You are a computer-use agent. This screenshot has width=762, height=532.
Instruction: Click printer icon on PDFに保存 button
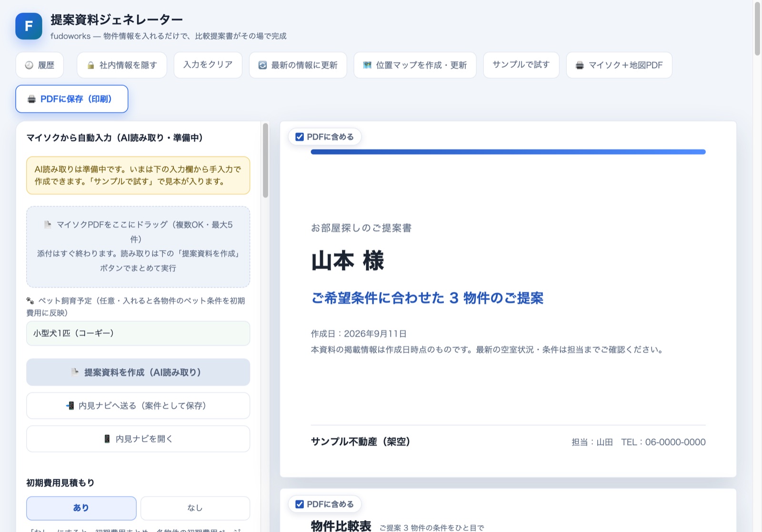tap(31, 99)
